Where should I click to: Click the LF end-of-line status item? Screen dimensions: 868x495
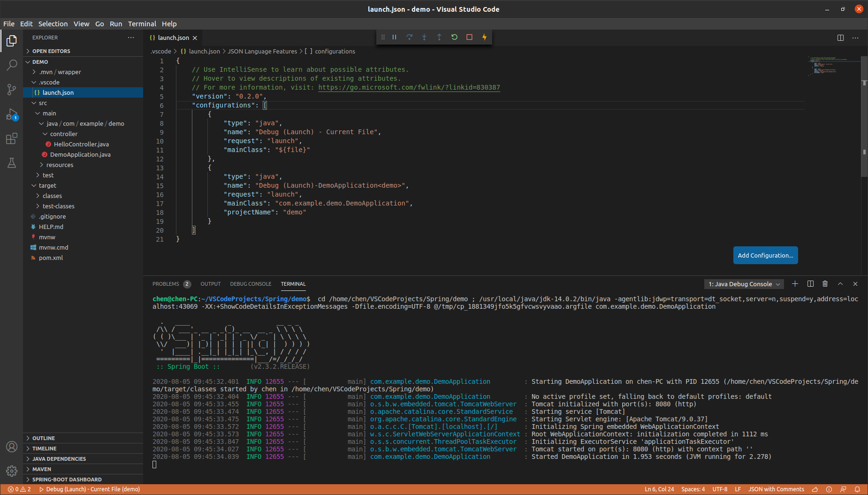738,489
